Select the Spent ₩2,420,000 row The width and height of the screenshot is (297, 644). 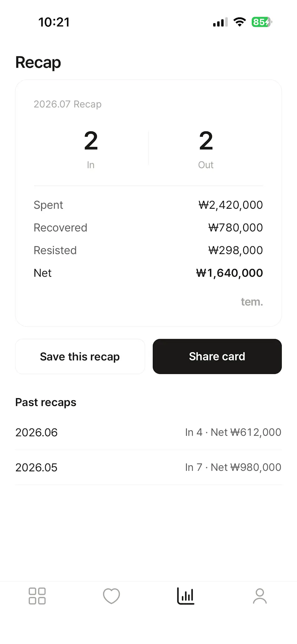148,205
